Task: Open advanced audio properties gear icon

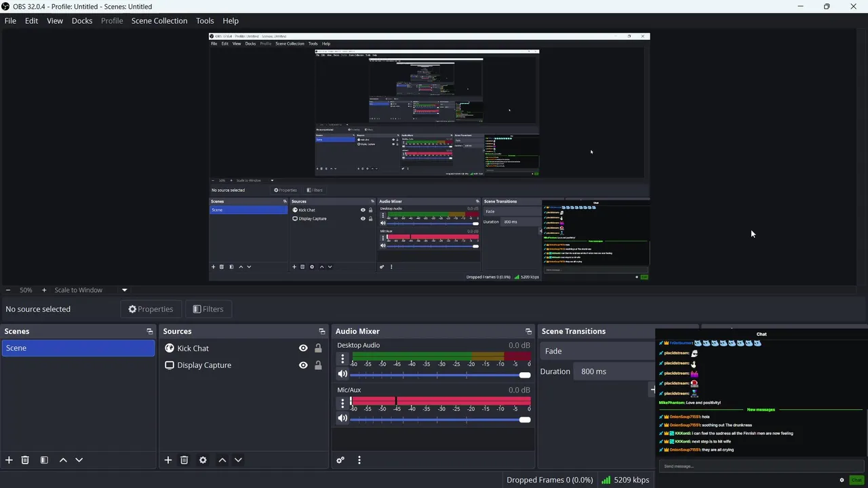Action: click(x=340, y=460)
